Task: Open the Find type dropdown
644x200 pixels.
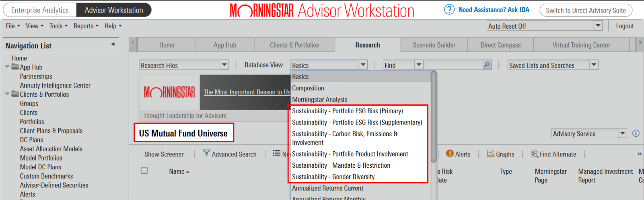Action: pos(419,65)
